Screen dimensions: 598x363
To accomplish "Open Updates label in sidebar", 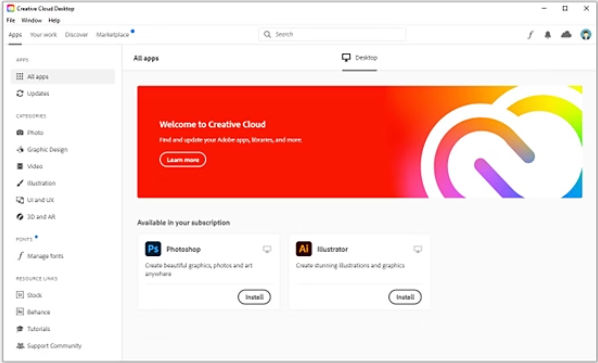I will click(38, 93).
